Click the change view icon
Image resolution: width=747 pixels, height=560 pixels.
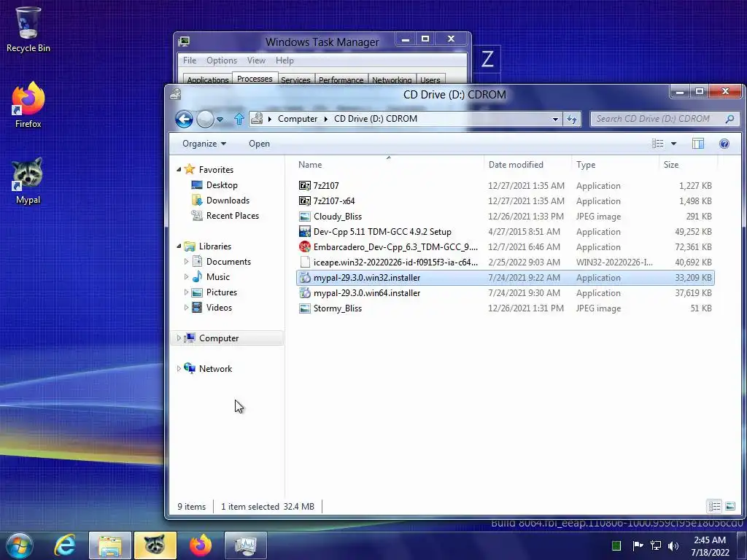(x=657, y=144)
